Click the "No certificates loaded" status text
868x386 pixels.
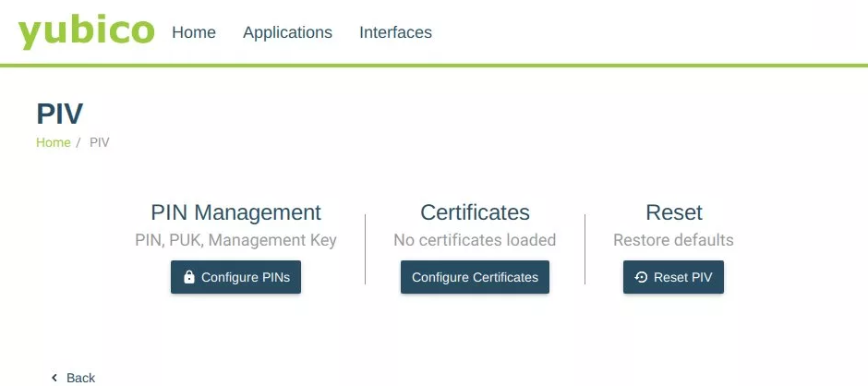tap(475, 240)
